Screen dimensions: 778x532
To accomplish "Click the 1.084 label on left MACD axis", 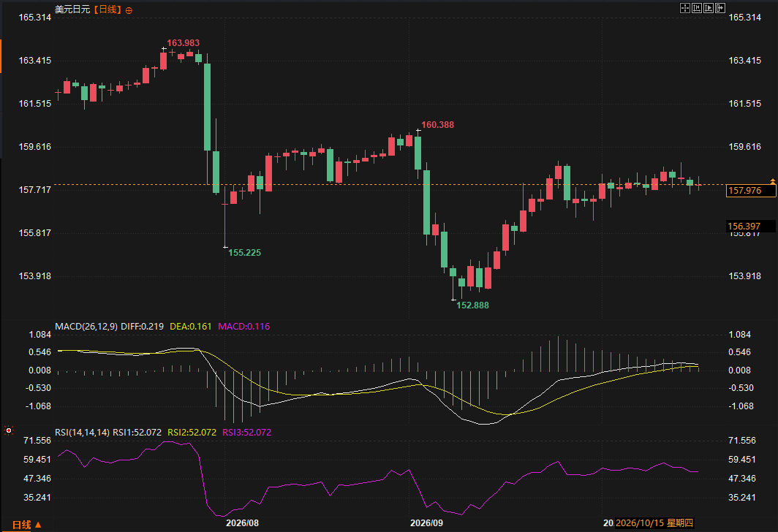I will [x=40, y=335].
